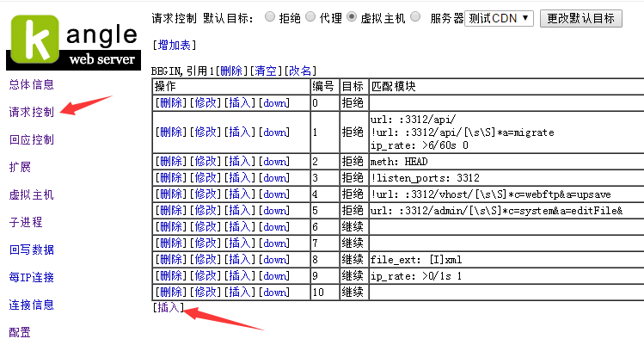Select the 服务器 radio button

[416, 17]
